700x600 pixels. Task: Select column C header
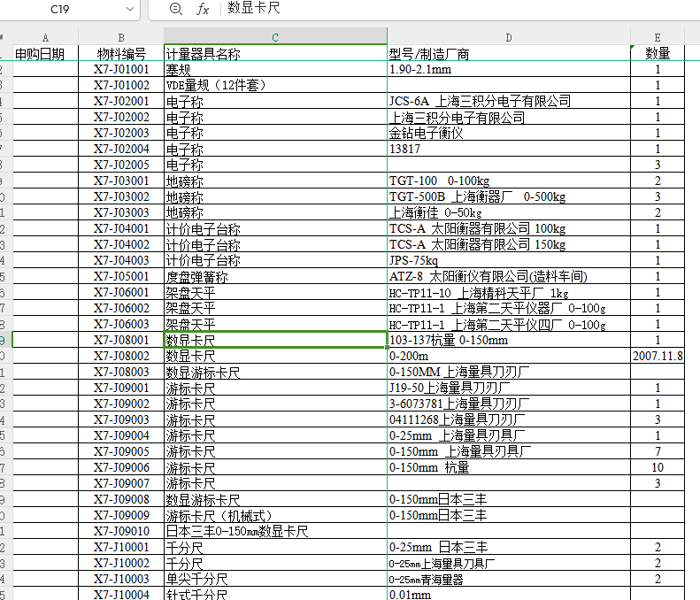pyautogui.click(x=275, y=37)
